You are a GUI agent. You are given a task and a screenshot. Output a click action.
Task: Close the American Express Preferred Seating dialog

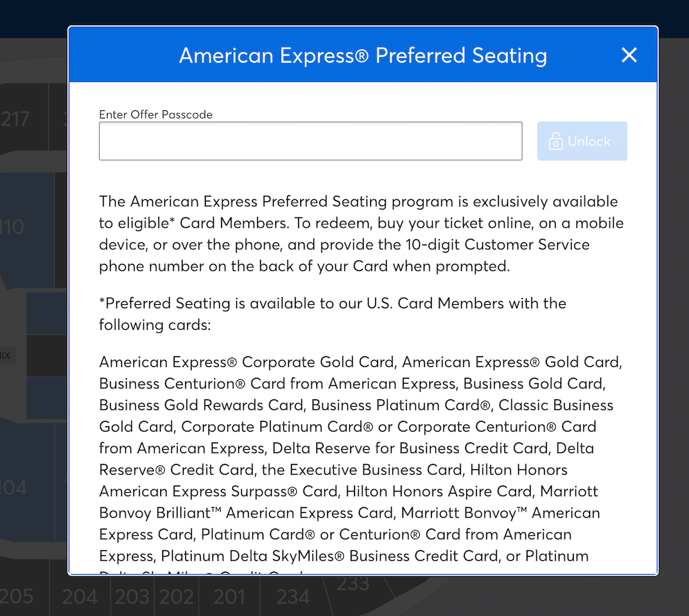[x=629, y=55]
